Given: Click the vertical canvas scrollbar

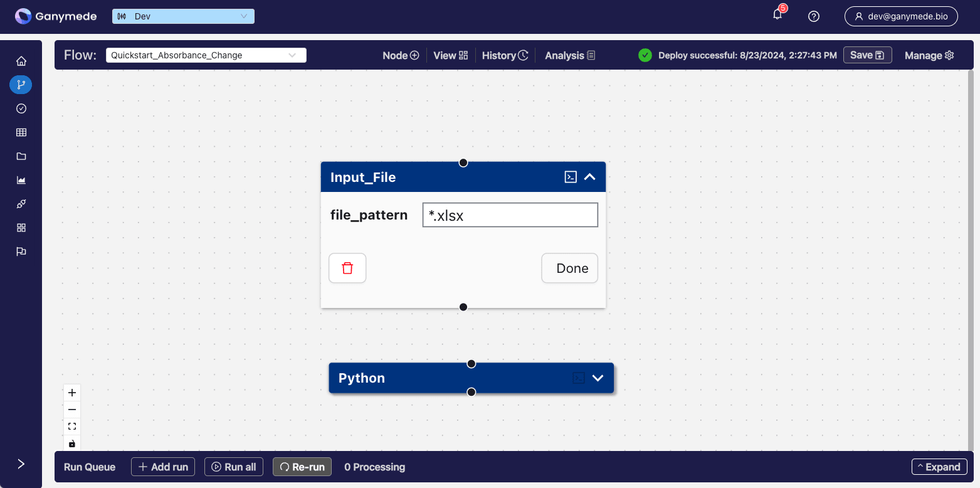Looking at the screenshot, I should (971, 260).
